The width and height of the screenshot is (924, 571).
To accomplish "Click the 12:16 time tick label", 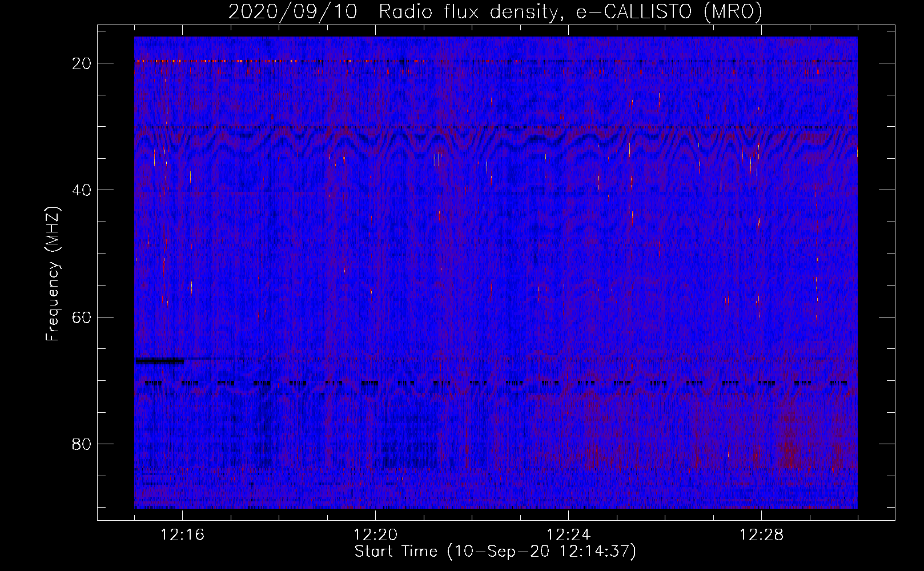I will (182, 535).
